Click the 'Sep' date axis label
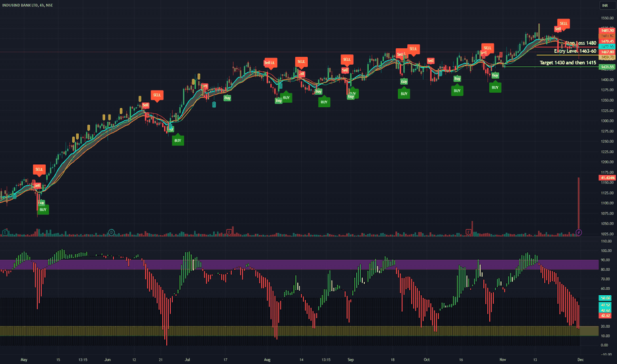 pos(351,359)
